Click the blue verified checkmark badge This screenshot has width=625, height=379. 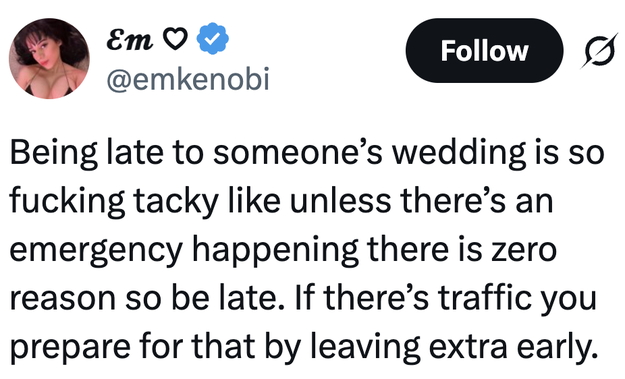(213, 39)
